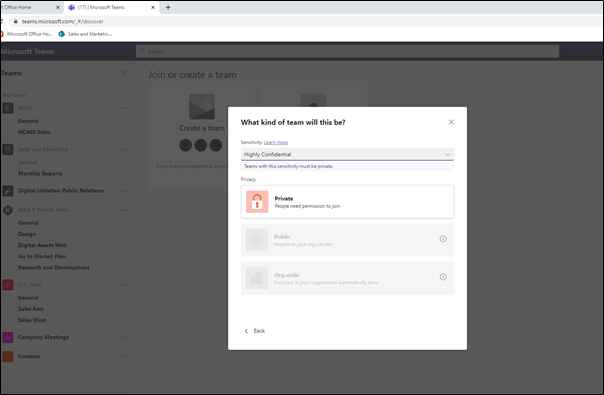The image size is (604, 395).
Task: Select the Private privacy option
Action: tap(347, 202)
